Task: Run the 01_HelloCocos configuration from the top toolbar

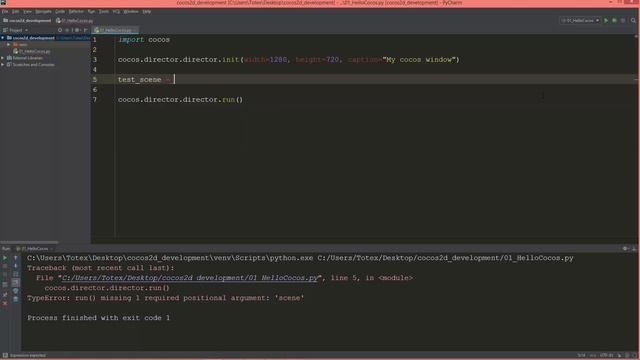Action: coord(606,20)
